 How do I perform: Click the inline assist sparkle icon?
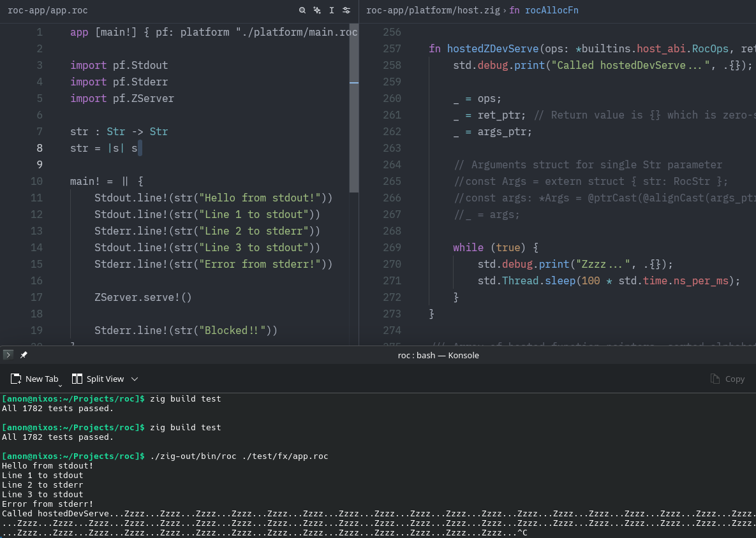(x=316, y=11)
